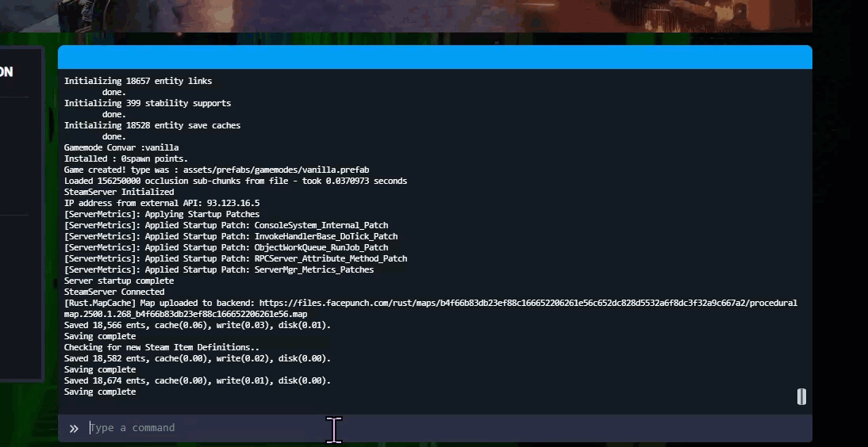The height and width of the screenshot is (447, 868).
Task: Click the 'SteamServer Initialized' log line
Action: [119, 192]
